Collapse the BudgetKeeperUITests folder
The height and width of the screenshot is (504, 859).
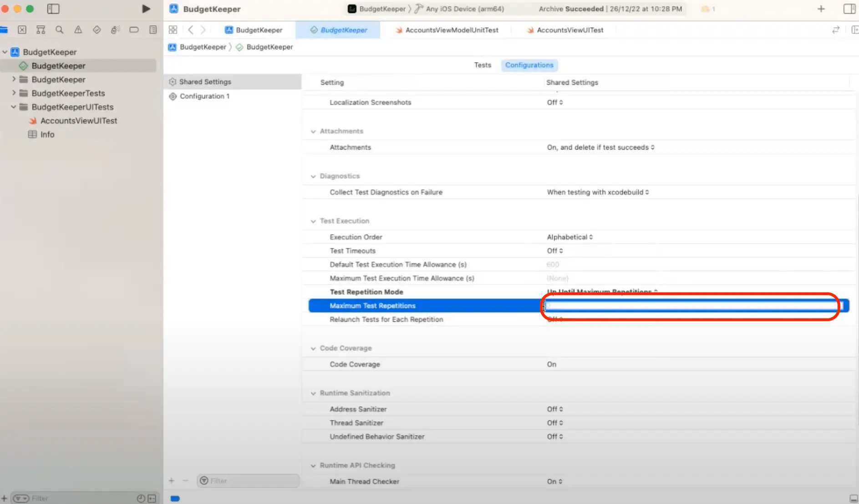[14, 107]
